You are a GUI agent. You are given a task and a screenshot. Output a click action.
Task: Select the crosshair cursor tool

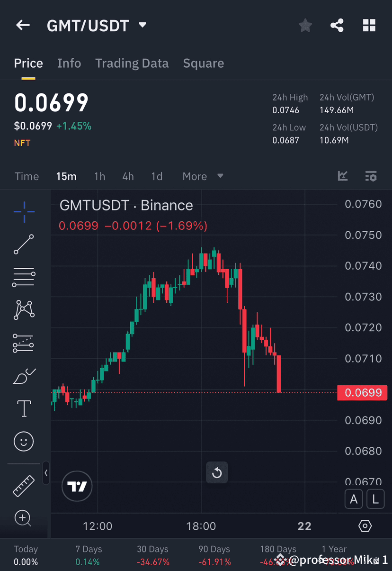pyautogui.click(x=24, y=212)
